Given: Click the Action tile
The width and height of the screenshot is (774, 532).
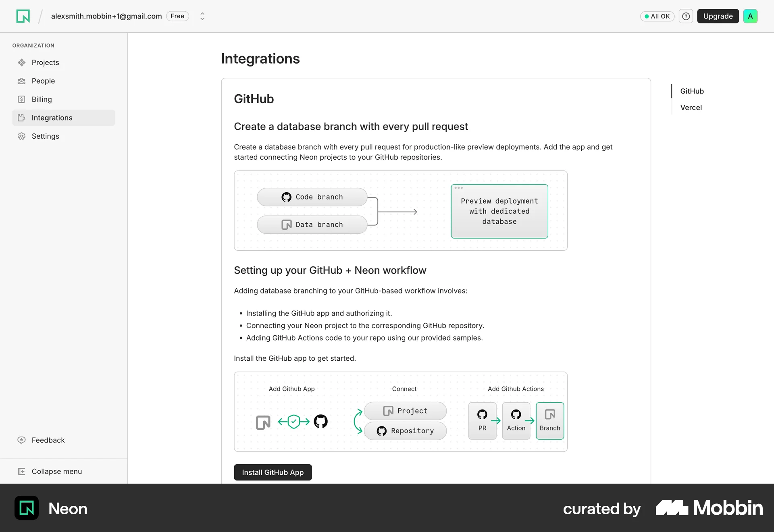Looking at the screenshot, I should 516,421.
